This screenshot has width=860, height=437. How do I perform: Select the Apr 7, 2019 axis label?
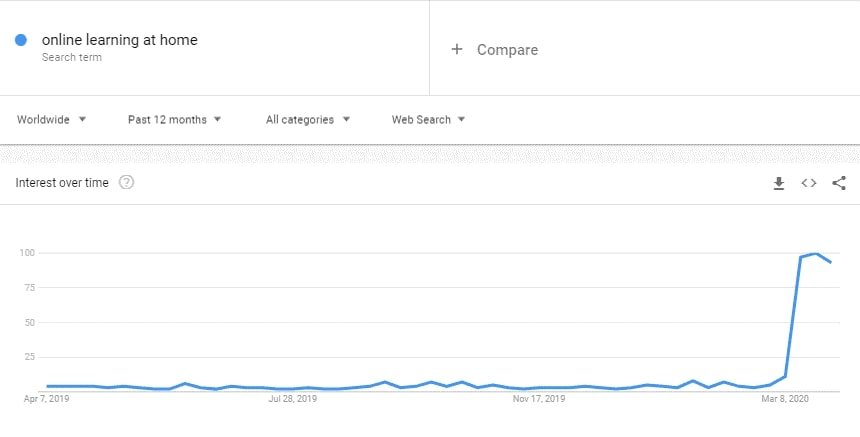(x=47, y=399)
